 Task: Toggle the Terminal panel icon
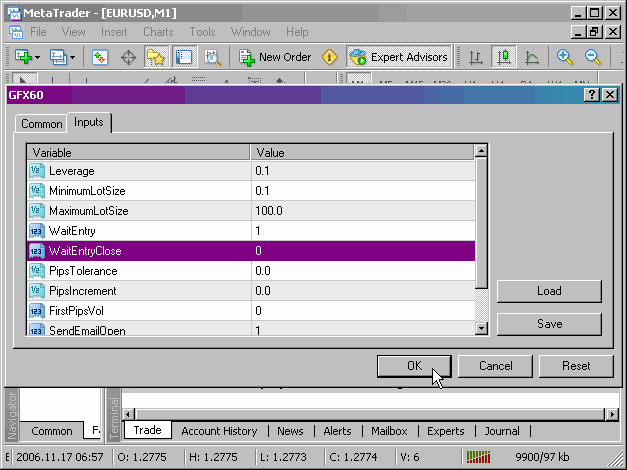pyautogui.click(x=184, y=57)
